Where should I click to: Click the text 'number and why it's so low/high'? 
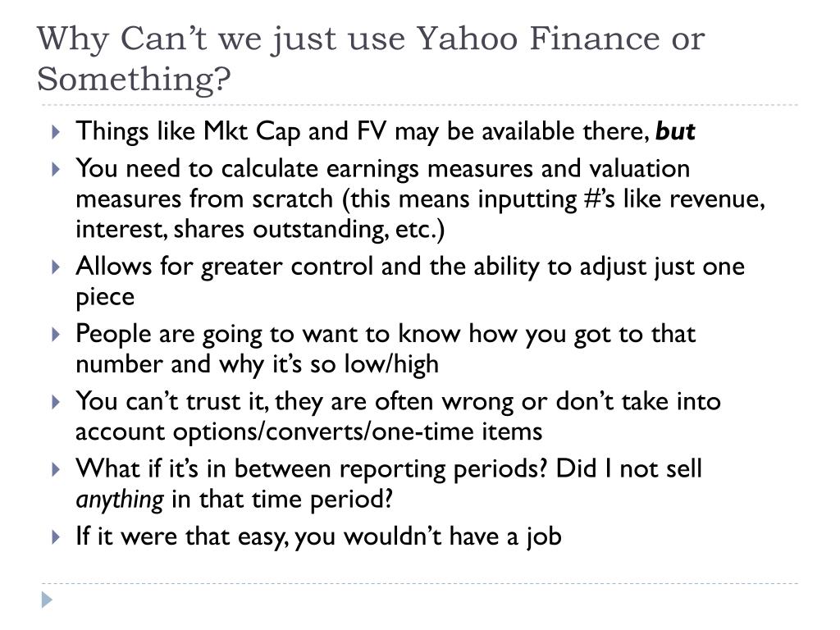pyautogui.click(x=257, y=365)
